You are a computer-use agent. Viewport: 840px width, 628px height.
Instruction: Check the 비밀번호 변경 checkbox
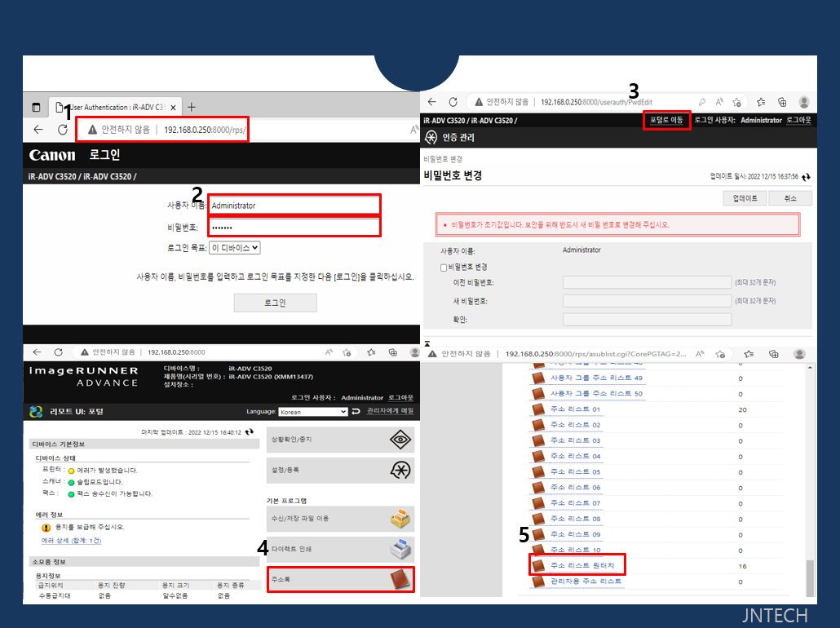(x=444, y=267)
